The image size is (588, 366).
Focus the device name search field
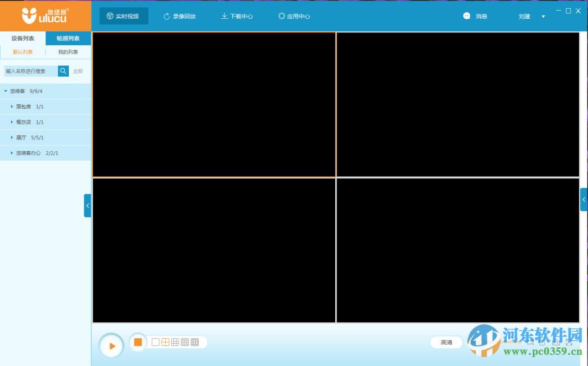pos(31,71)
